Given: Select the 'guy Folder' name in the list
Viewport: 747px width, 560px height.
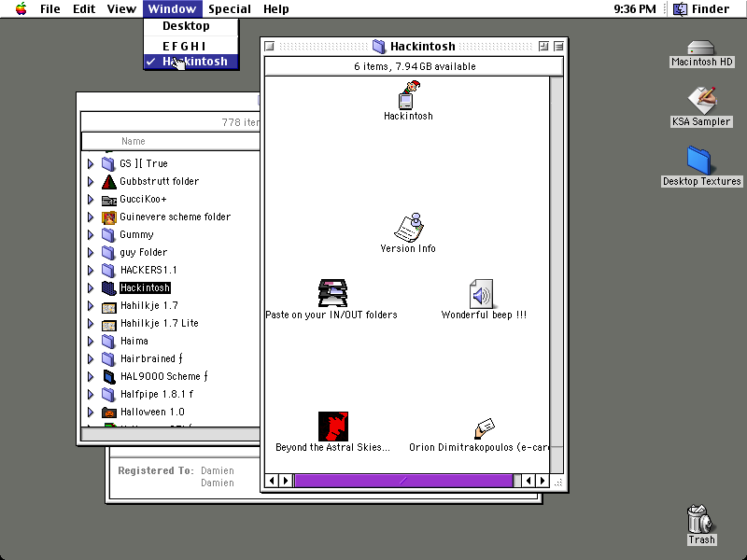Looking at the screenshot, I should pyautogui.click(x=144, y=252).
